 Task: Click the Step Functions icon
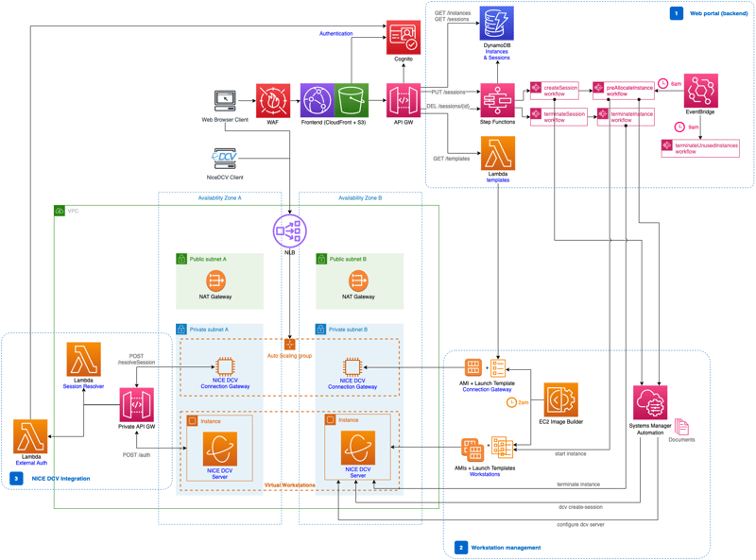[498, 100]
